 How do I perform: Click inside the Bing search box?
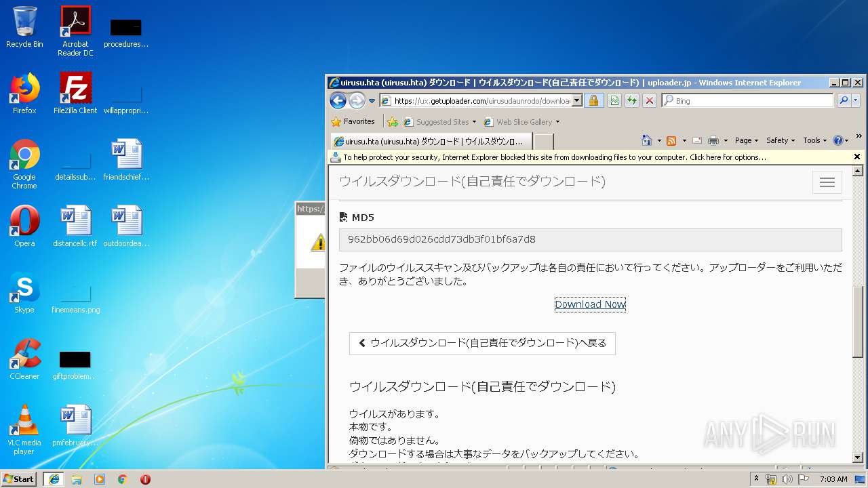(747, 100)
